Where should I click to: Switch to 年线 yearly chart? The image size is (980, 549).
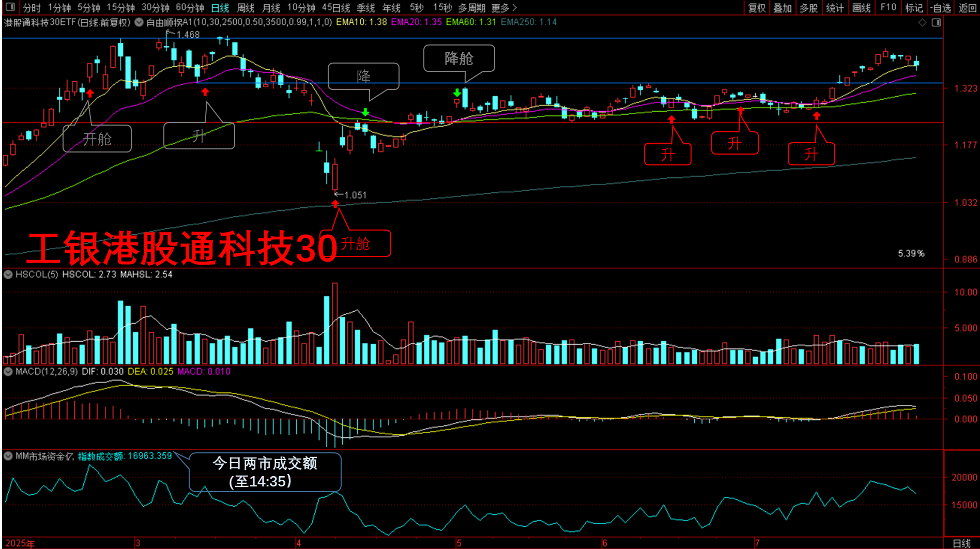coord(391,8)
